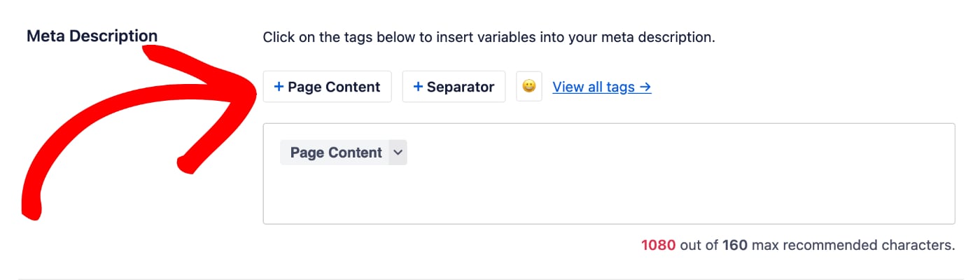980x280 pixels.
Task: Click the red 1080 character count
Action: pyautogui.click(x=658, y=245)
